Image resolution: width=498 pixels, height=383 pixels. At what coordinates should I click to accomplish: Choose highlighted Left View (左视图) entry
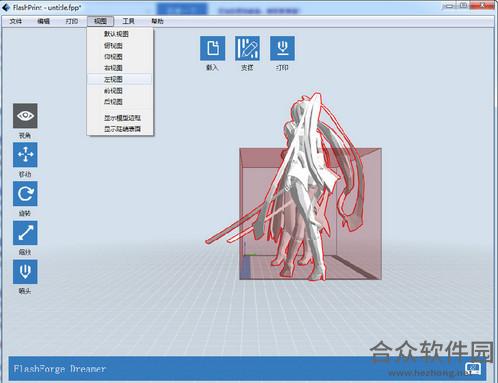[x=120, y=79]
